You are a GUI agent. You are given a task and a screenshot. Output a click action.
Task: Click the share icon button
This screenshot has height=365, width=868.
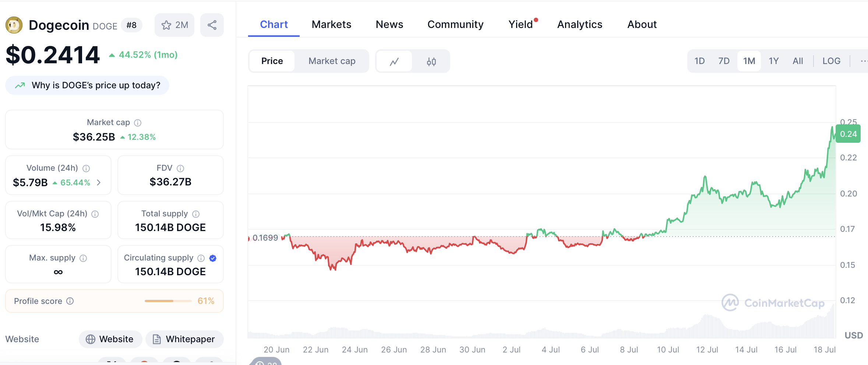click(212, 25)
